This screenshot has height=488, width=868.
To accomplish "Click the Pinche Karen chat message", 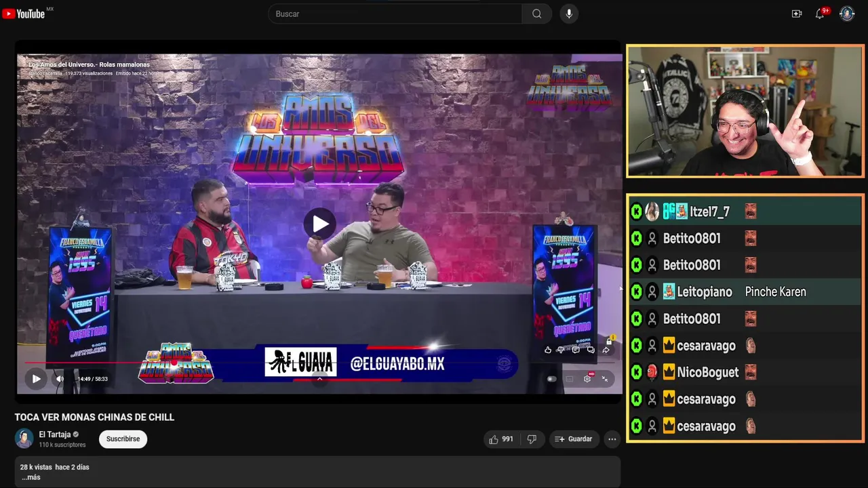I will click(775, 292).
